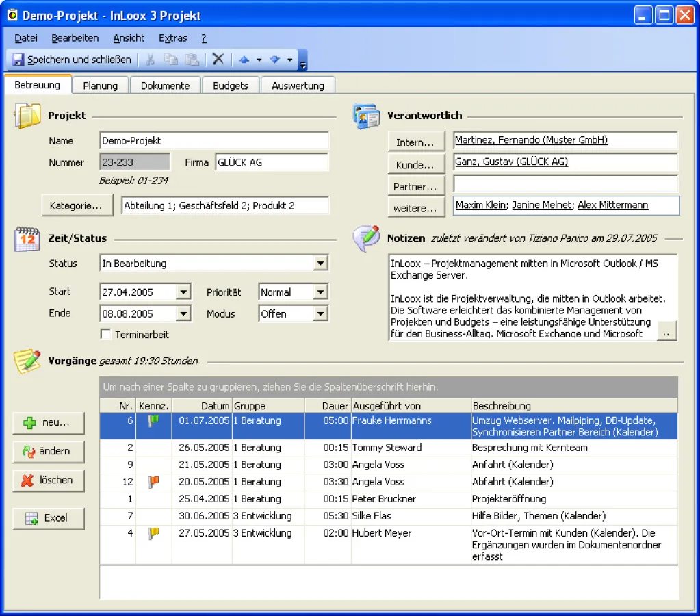Click the neu... button to add entry
This screenshot has height=616, width=700.
(49, 423)
